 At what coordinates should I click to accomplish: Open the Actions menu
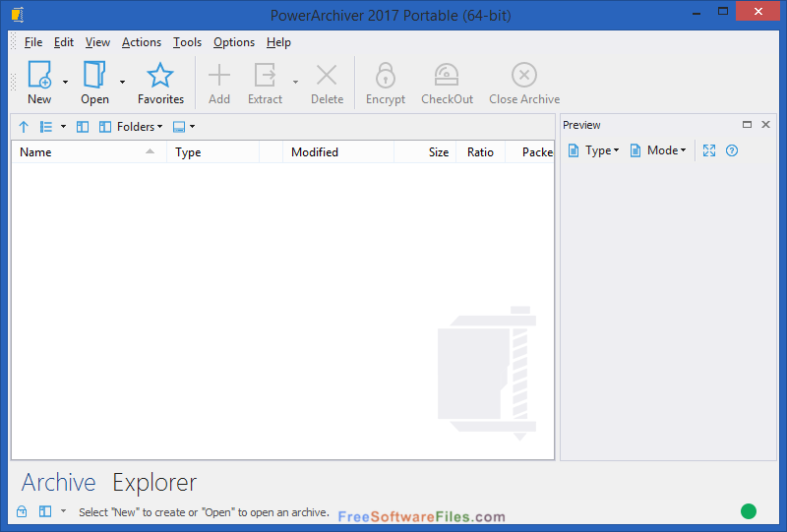click(142, 42)
